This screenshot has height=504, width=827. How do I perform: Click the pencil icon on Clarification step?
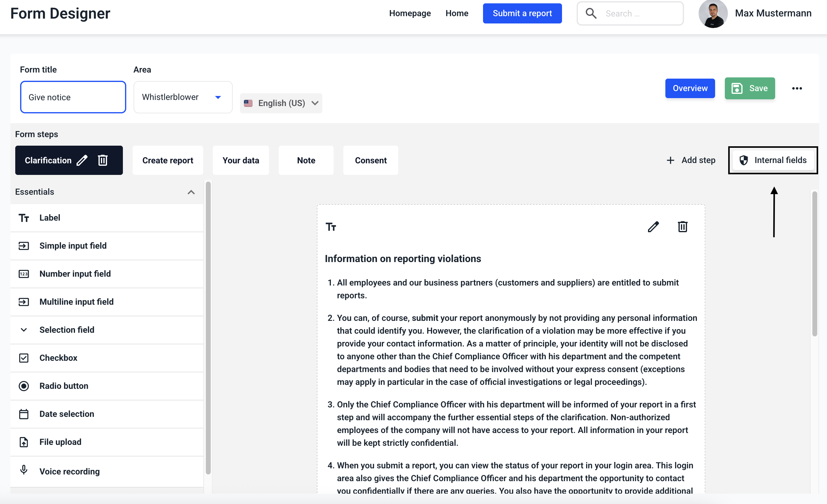(82, 160)
